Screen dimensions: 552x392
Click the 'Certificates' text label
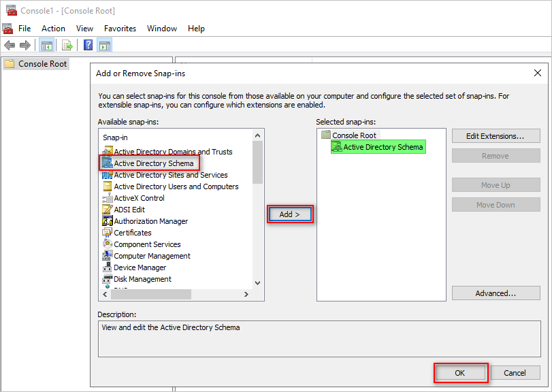132,233
